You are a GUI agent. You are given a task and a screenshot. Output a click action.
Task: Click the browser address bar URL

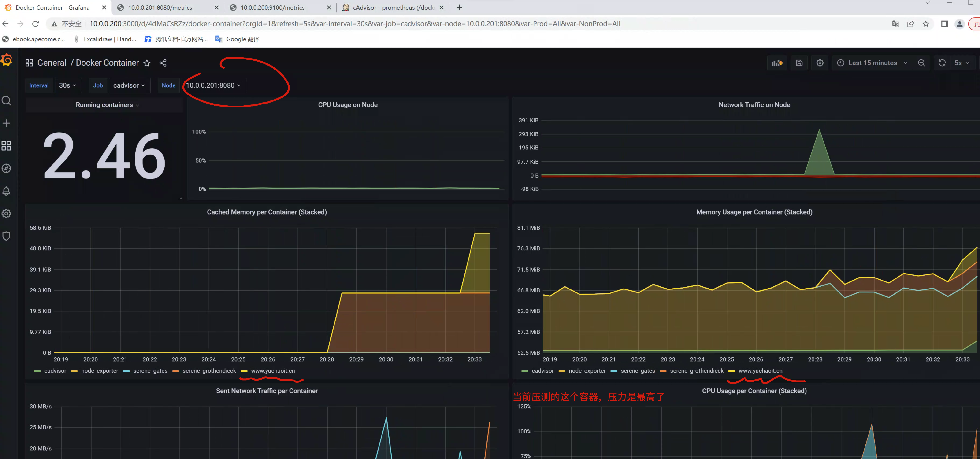[x=355, y=24]
